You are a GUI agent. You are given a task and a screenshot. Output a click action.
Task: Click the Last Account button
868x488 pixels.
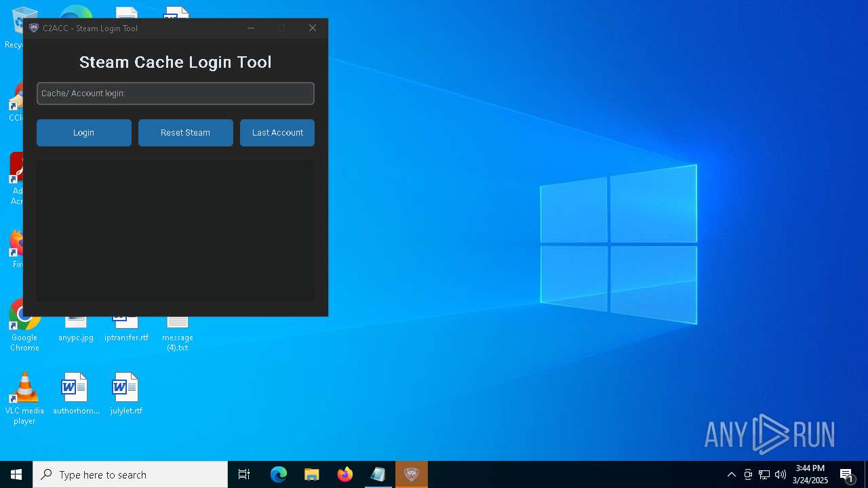(x=277, y=133)
